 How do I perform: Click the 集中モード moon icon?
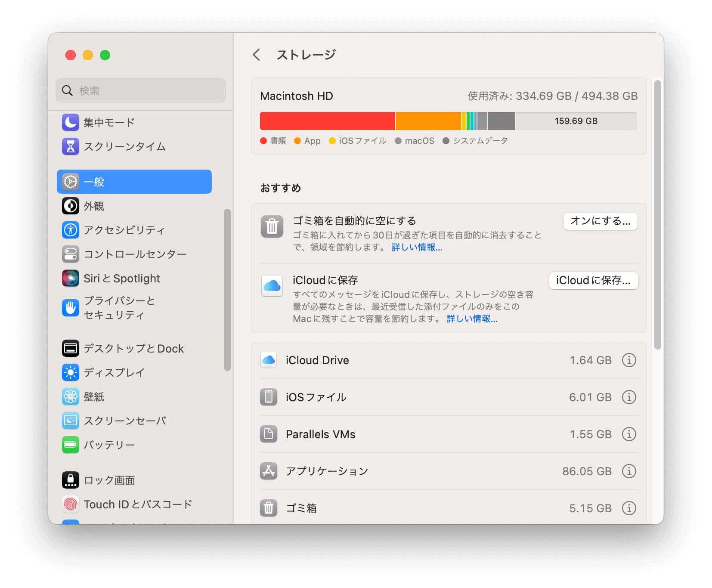pos(71,122)
